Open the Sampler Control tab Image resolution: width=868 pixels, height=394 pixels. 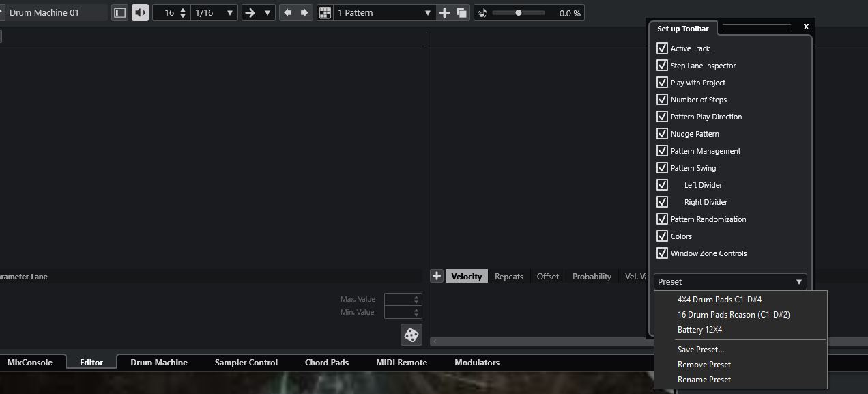click(246, 363)
